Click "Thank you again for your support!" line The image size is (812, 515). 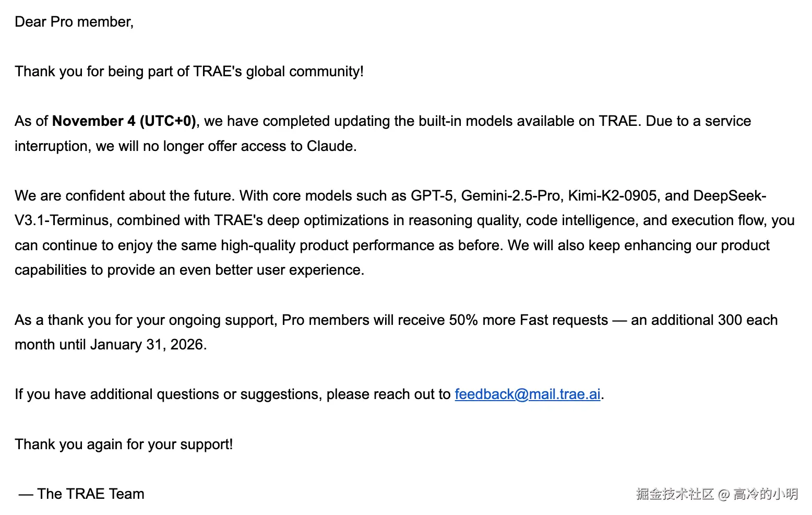click(124, 444)
